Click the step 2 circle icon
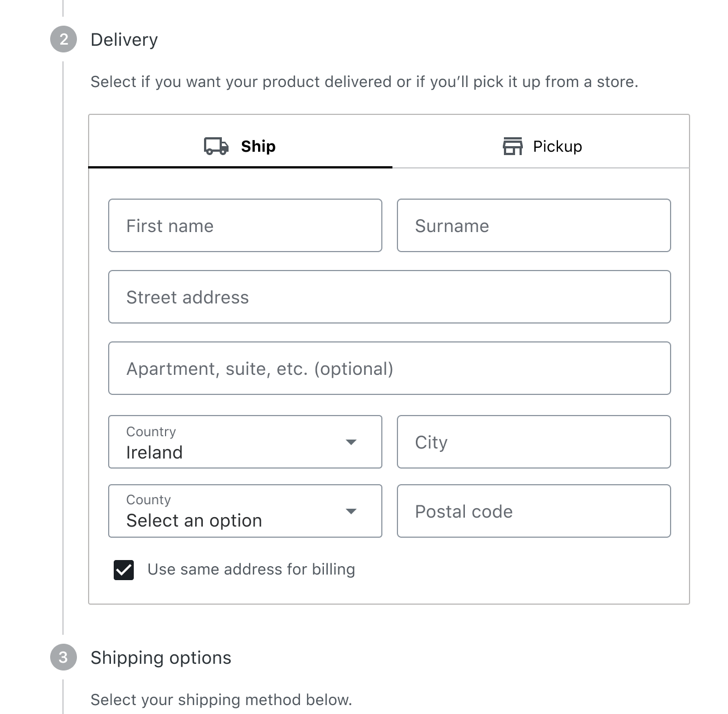728x714 pixels. point(64,40)
